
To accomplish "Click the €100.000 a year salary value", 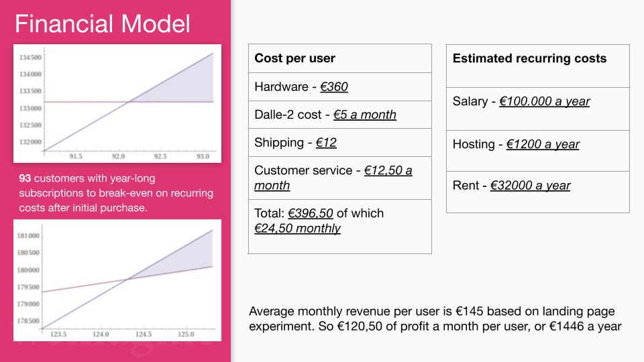I will click(545, 101).
